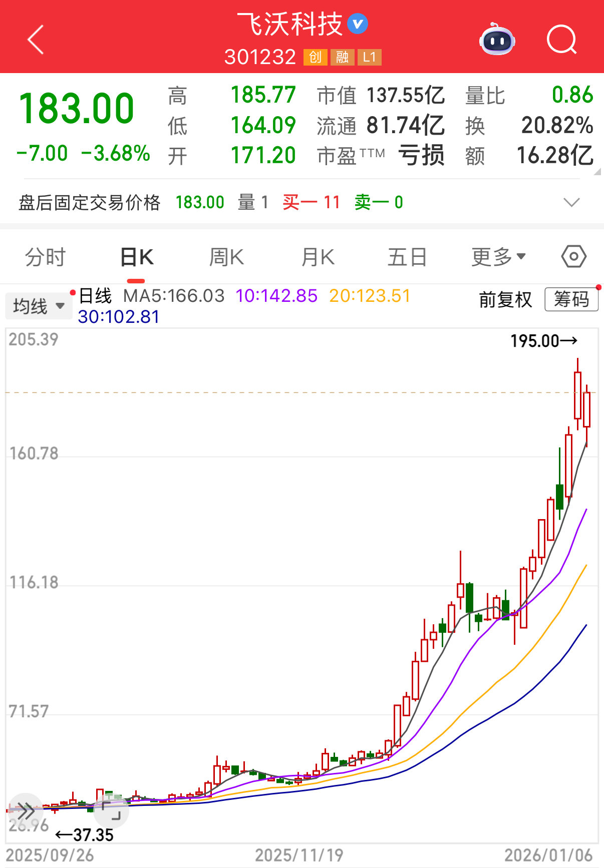Screen dimensions: 604x868
Task: Select the 周K weekly chart tab
Action: (226, 257)
